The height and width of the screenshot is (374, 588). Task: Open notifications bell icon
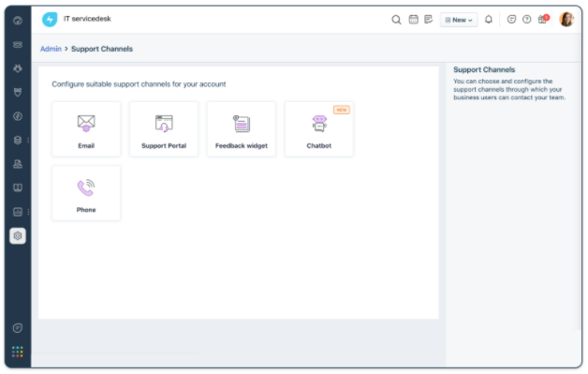point(488,19)
